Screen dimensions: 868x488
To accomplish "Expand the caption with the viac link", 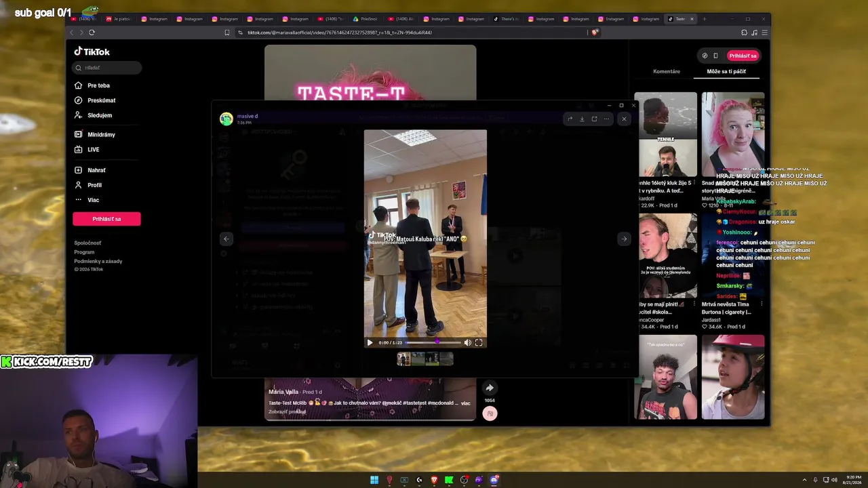I will [x=466, y=403].
